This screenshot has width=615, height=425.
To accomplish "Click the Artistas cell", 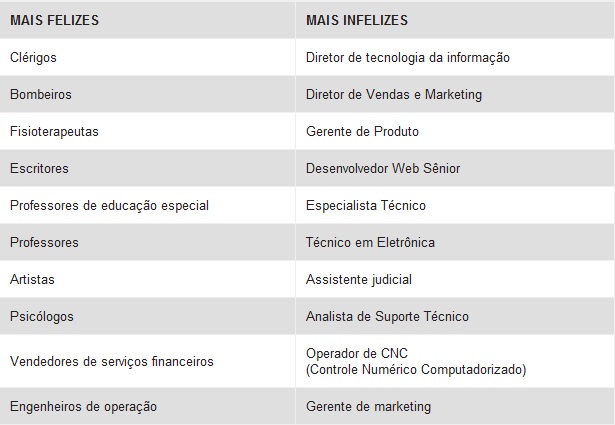I will click(32, 280).
